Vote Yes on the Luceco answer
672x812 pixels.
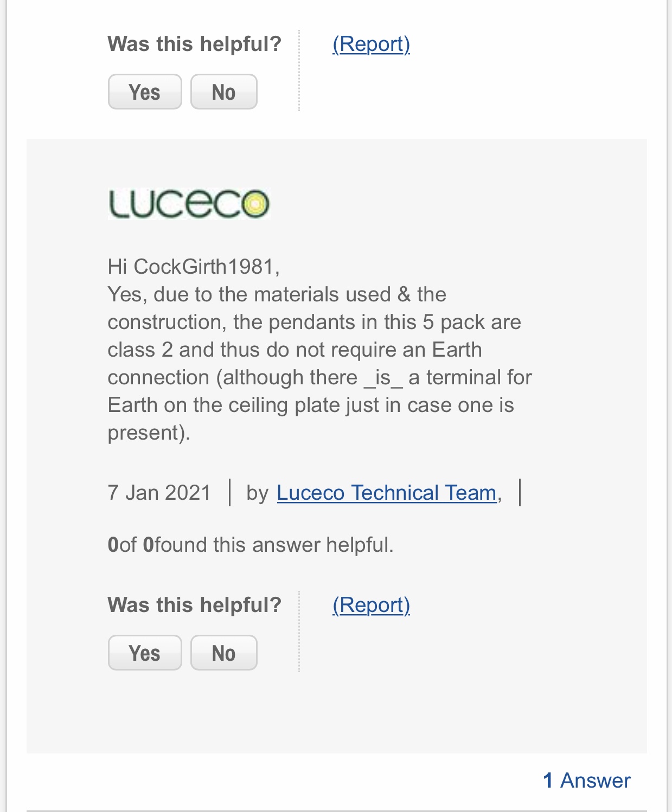point(145,653)
